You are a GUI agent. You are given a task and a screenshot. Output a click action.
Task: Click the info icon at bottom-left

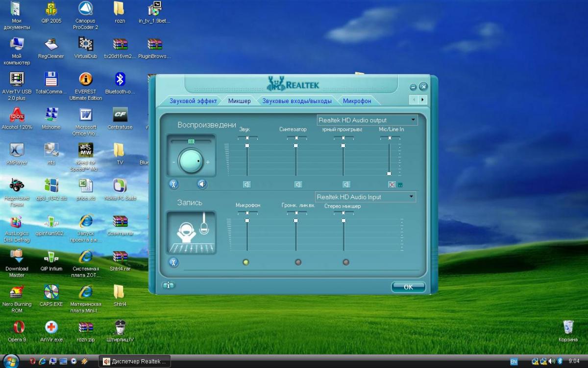168,285
